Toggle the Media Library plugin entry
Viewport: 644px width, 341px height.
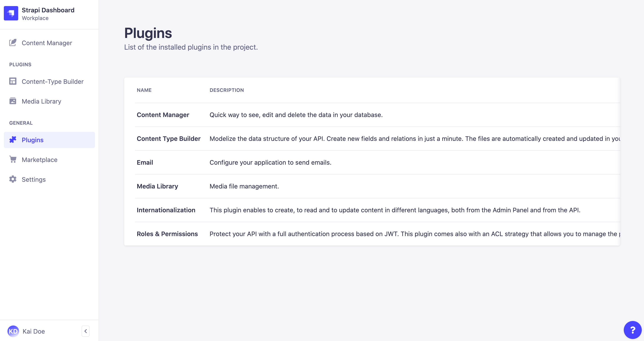pyautogui.click(x=157, y=186)
